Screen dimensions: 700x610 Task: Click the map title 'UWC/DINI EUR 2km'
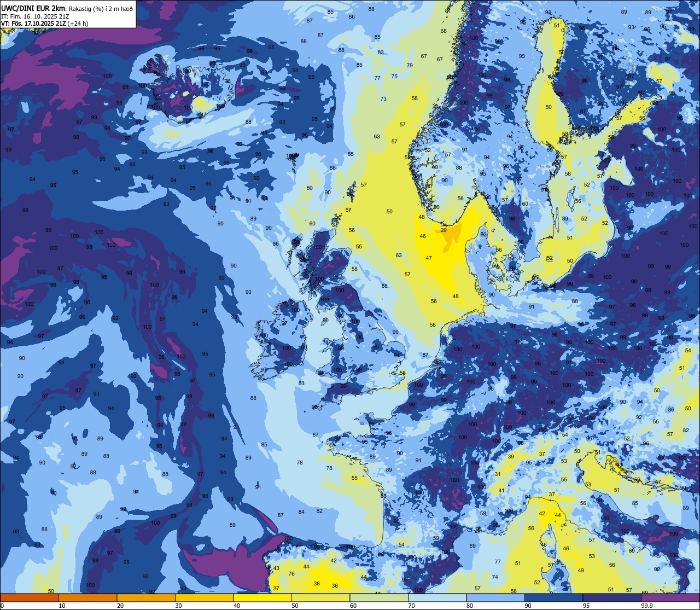pyautogui.click(x=33, y=8)
